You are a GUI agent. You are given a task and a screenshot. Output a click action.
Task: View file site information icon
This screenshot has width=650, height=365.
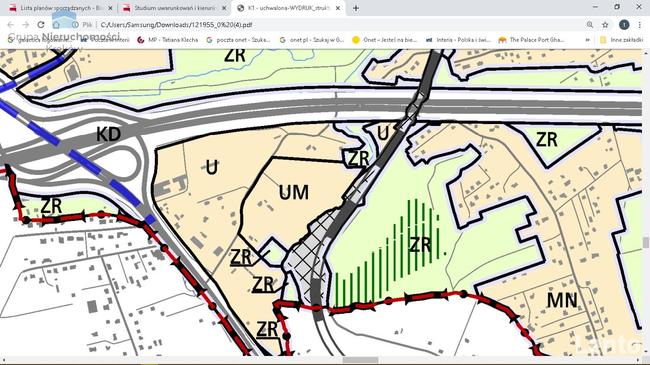75,25
